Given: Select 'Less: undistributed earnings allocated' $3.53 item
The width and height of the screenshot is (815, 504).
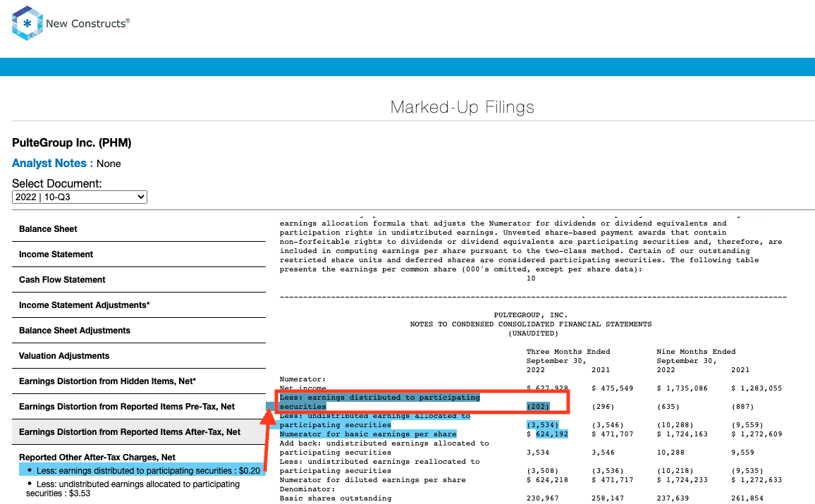Looking at the screenshot, I should click(133, 488).
